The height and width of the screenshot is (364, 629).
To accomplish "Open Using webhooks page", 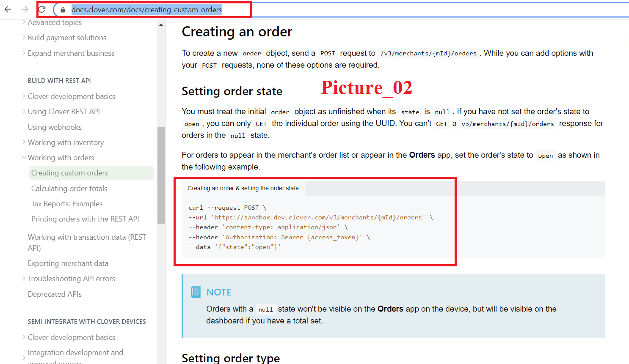I will pyautogui.click(x=55, y=127).
